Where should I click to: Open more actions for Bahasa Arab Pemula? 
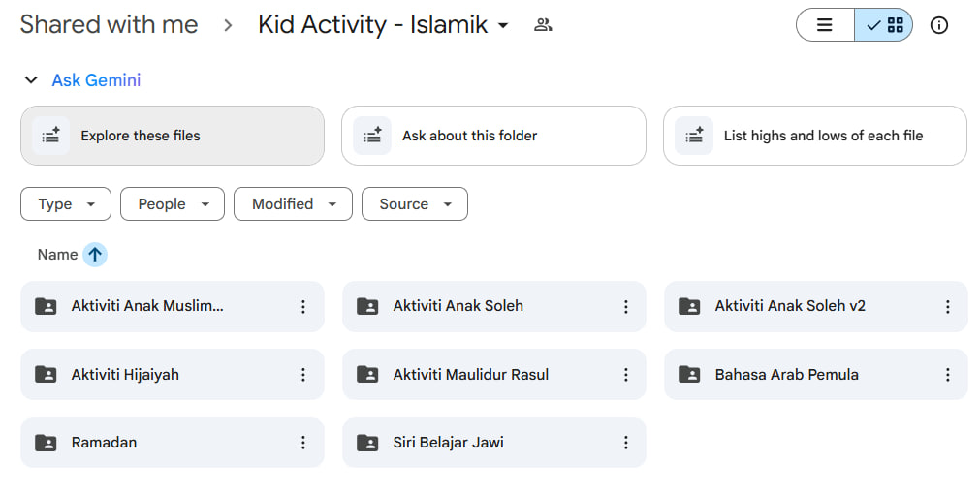click(947, 375)
